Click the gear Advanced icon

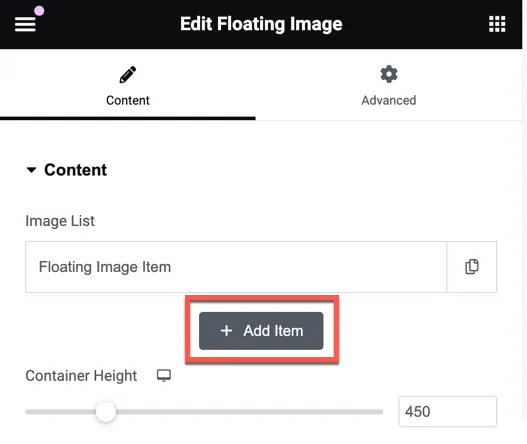(389, 74)
